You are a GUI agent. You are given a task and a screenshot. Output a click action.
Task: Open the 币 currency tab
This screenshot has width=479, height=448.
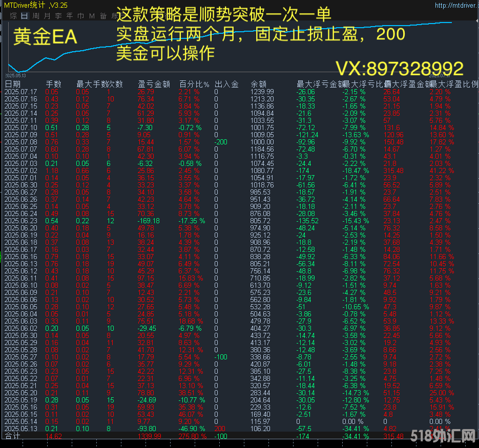[x=81, y=16]
